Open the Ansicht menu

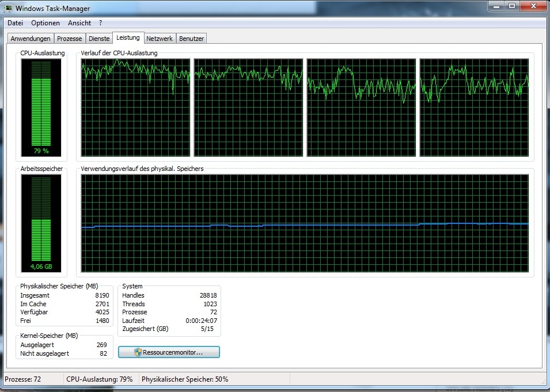tap(79, 23)
